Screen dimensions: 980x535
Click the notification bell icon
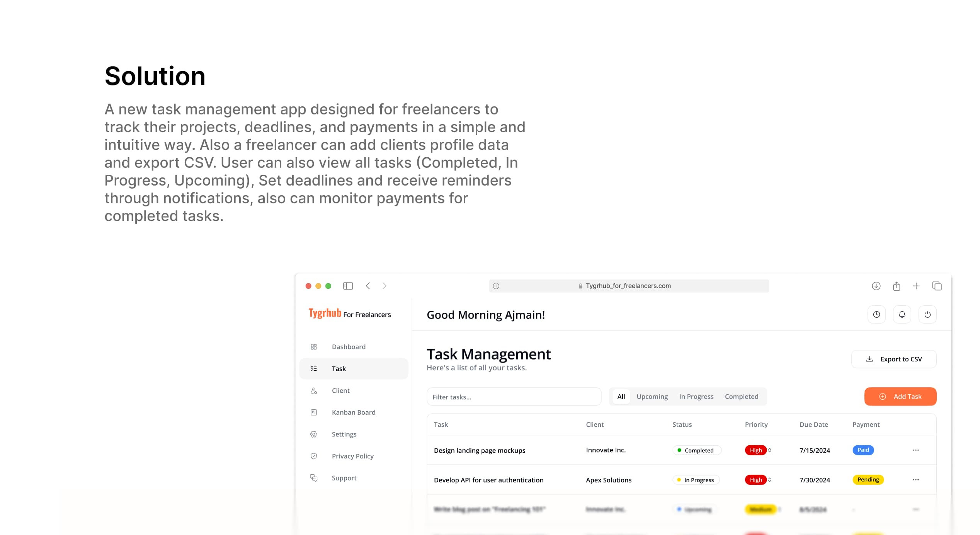pos(902,314)
